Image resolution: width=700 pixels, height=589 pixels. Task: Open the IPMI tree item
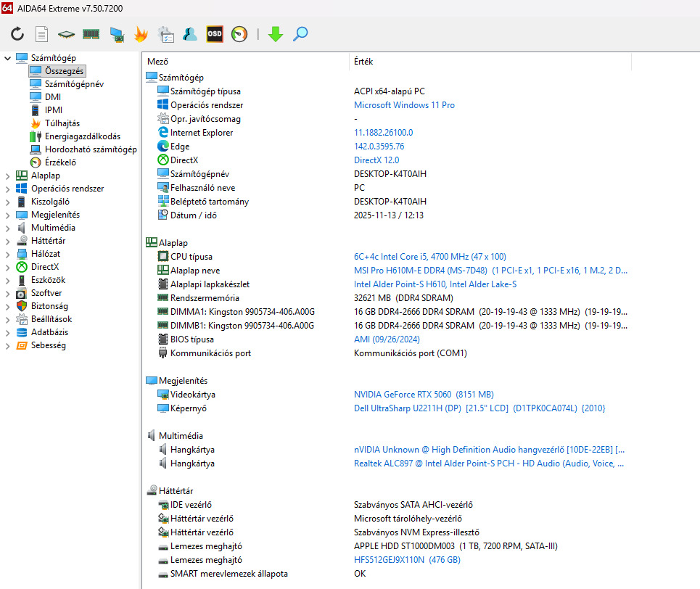[54, 110]
